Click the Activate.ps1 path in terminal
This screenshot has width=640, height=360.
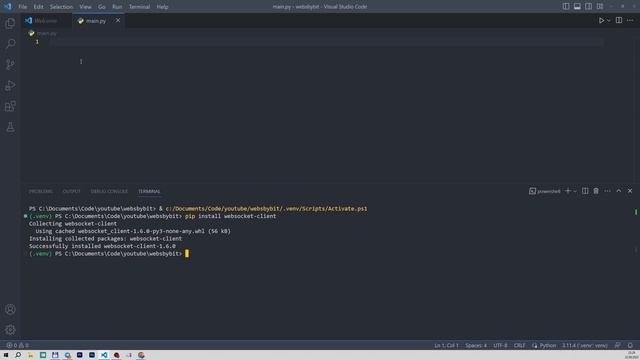266,209
